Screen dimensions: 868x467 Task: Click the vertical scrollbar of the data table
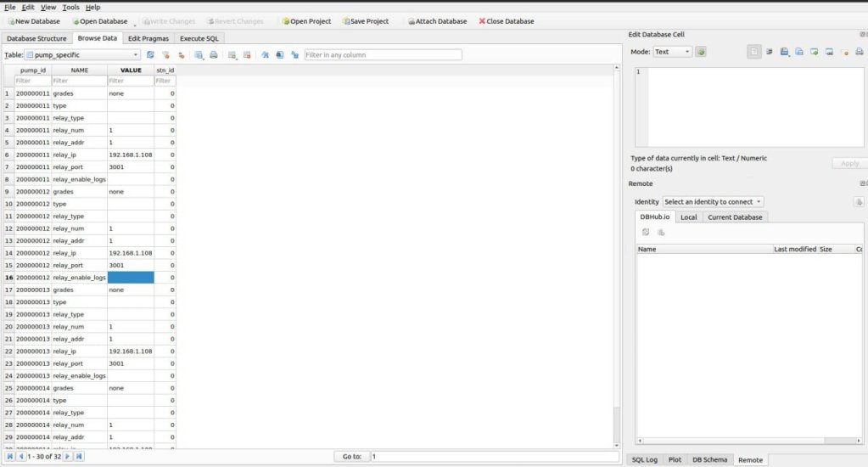[616, 255]
